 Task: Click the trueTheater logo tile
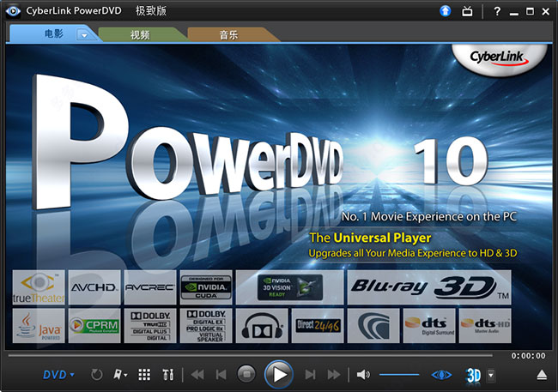(x=39, y=287)
